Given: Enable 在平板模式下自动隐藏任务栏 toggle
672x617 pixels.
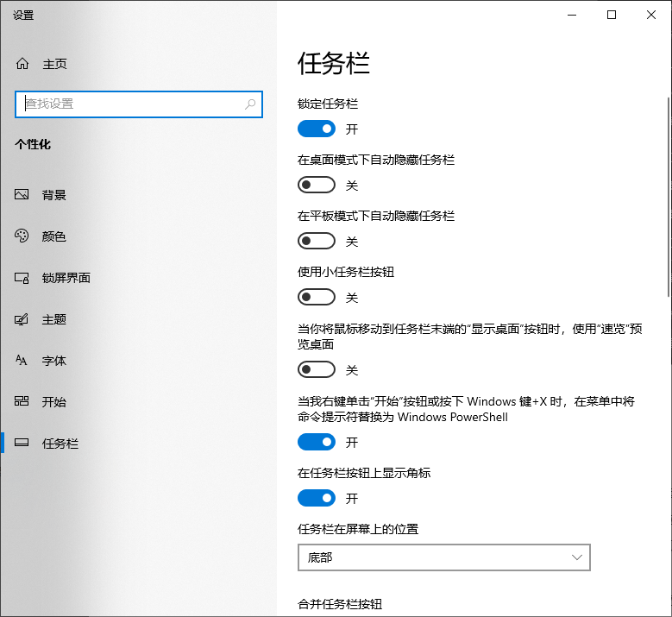Looking at the screenshot, I should [x=317, y=241].
